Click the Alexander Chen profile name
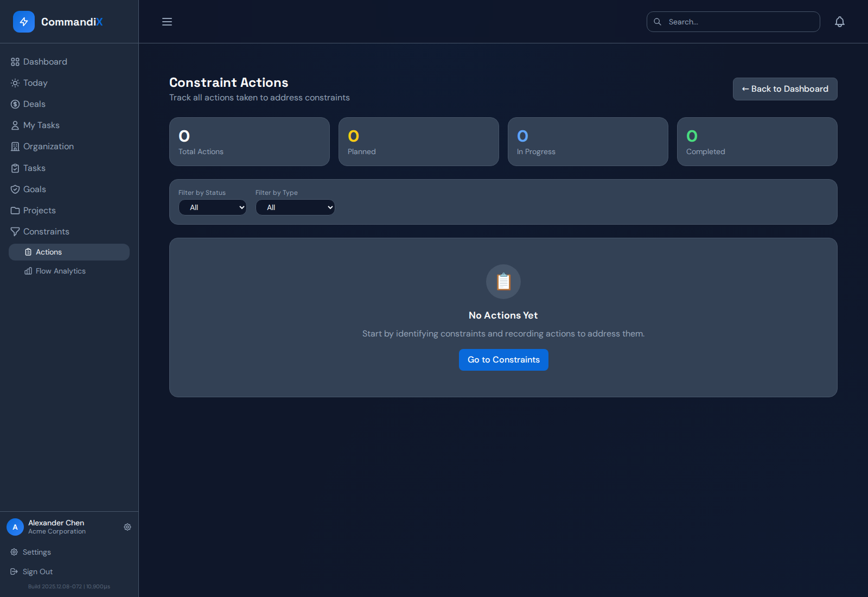 (x=56, y=523)
